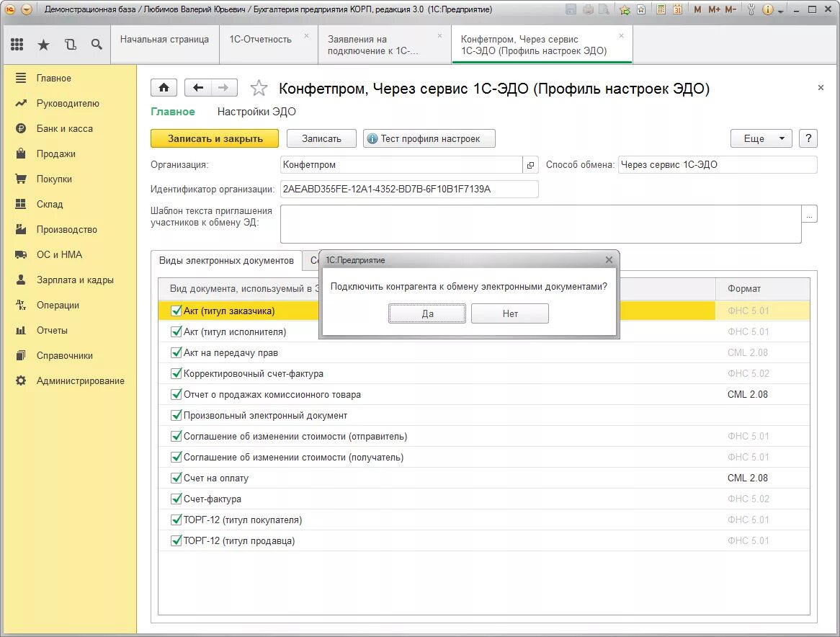Image resolution: width=840 pixels, height=637 pixels.
Task: Close the 1С-Отчетность tab
Action: pos(306,36)
